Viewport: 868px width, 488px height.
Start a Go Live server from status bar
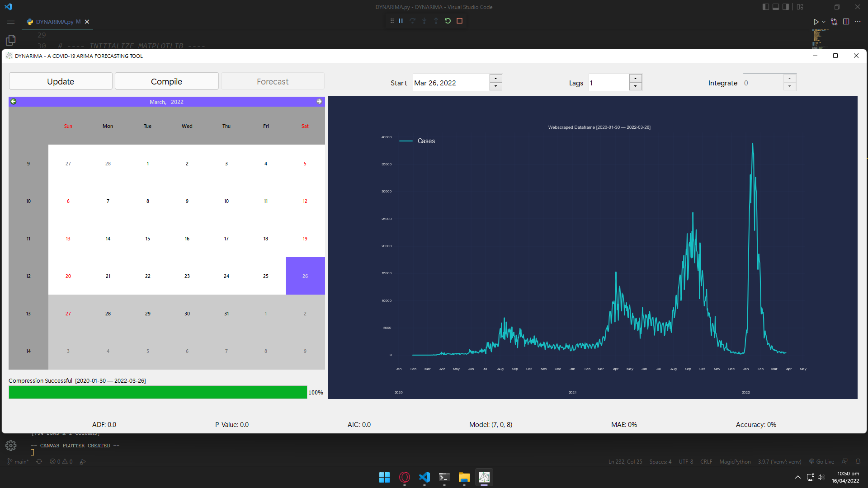tap(822, 461)
